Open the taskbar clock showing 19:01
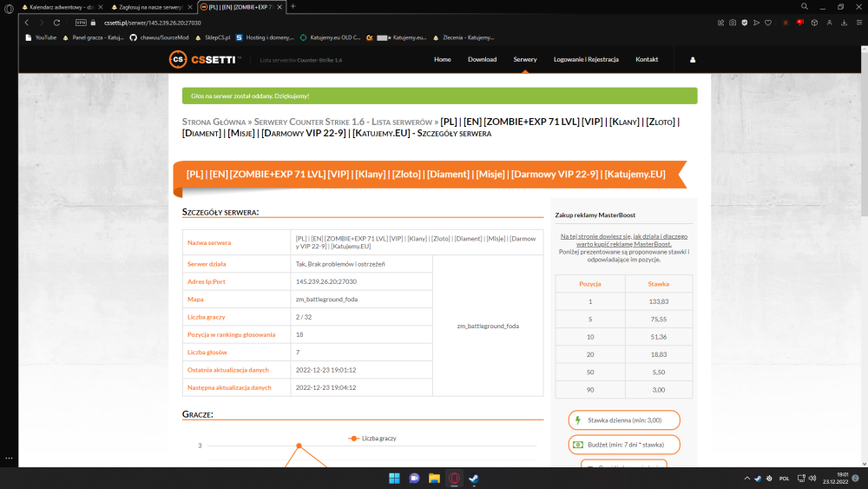The image size is (868, 489). (835, 479)
